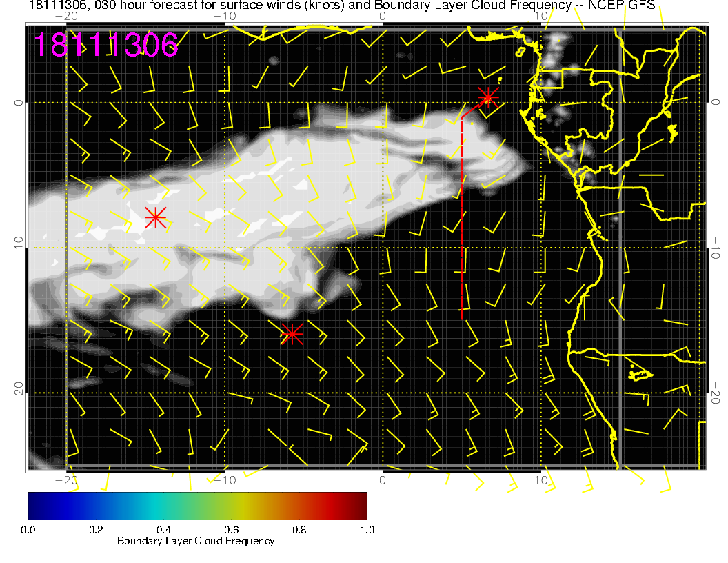This screenshot has width=728, height=563.
Task: Click the 0.8 colorbar tick label
Action: tap(299, 530)
